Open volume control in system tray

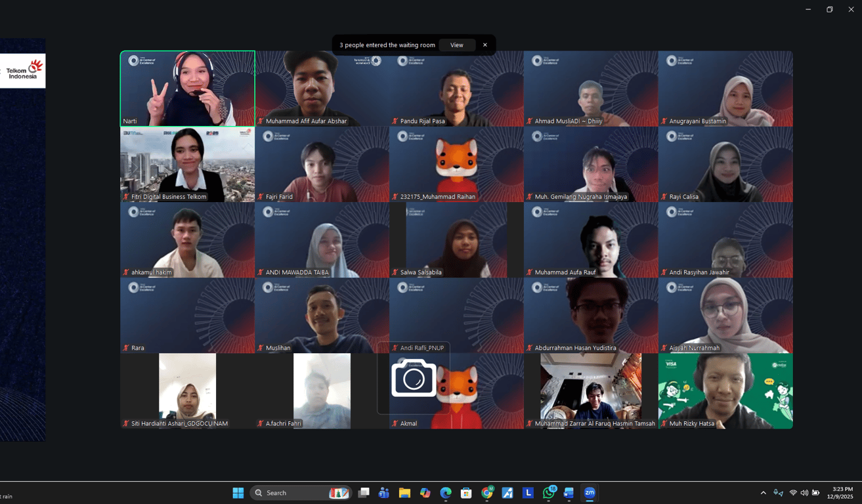(804, 493)
